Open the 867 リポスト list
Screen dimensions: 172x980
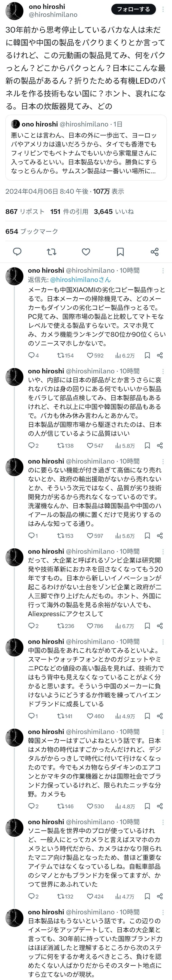25,212
